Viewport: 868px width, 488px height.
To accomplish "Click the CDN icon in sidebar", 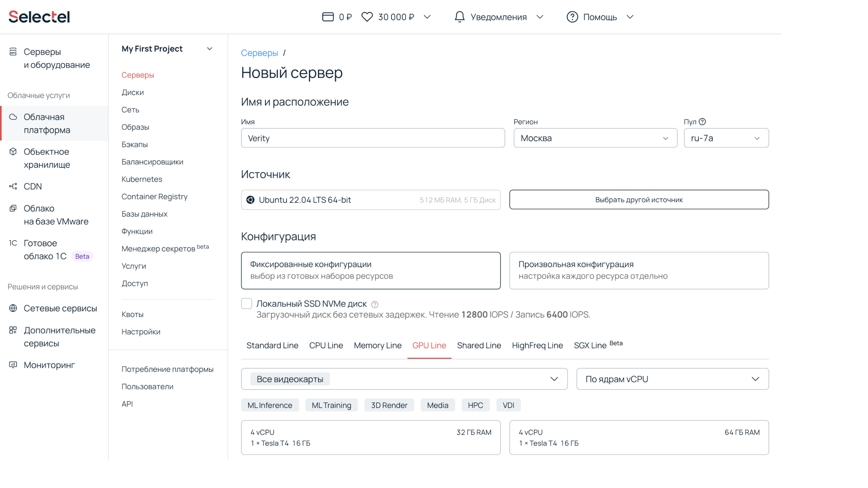I will pyautogui.click(x=13, y=186).
